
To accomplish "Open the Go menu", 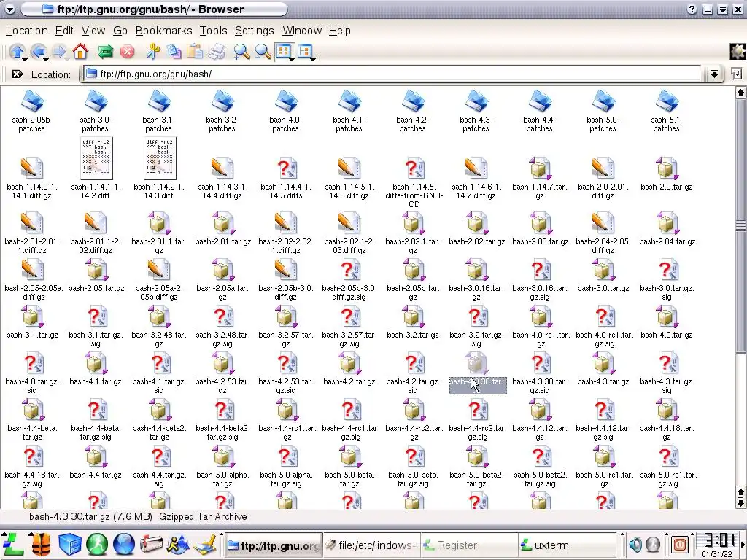I will point(120,31).
